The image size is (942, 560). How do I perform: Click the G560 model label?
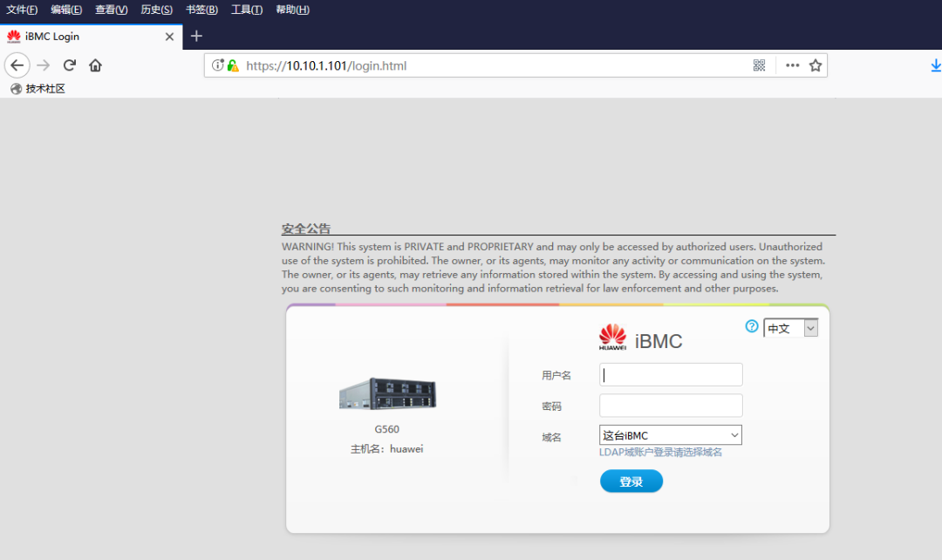[x=387, y=429]
